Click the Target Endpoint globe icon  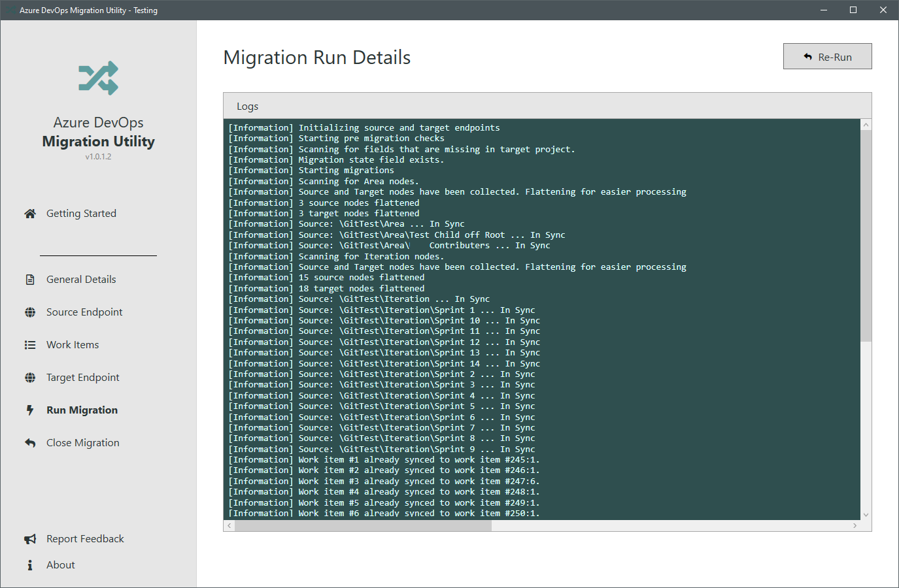click(30, 378)
